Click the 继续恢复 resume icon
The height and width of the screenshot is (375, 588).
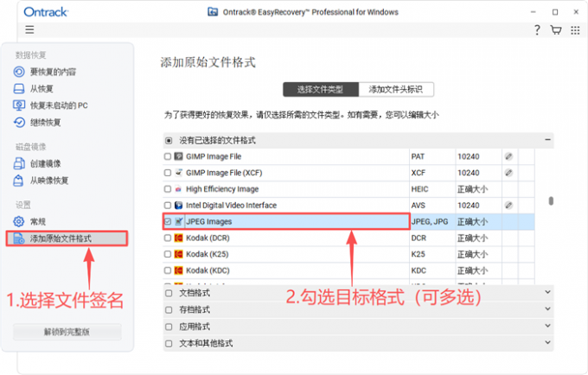(19, 123)
